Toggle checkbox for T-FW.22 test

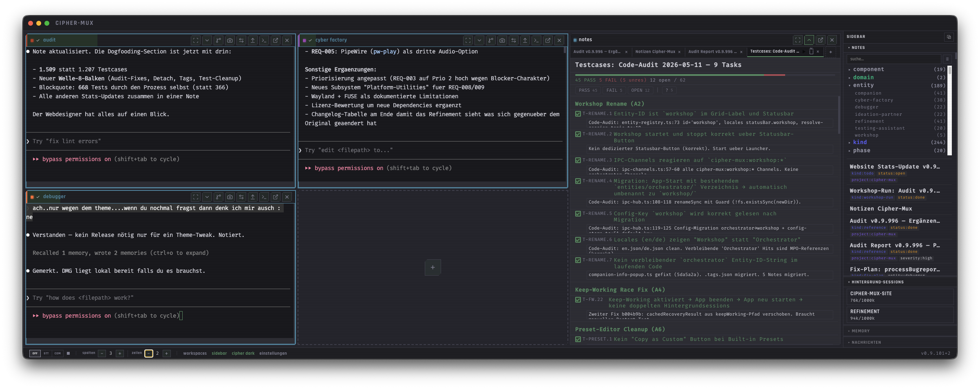578,300
